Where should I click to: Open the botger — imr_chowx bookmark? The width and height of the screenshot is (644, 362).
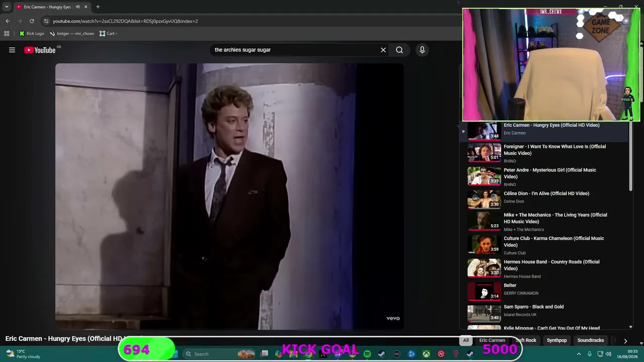[71, 34]
